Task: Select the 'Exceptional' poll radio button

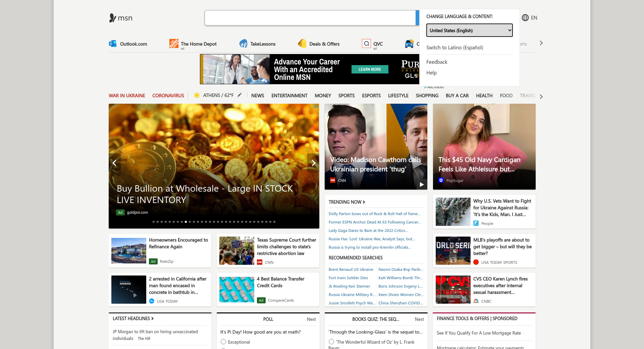Action: pyautogui.click(x=223, y=342)
